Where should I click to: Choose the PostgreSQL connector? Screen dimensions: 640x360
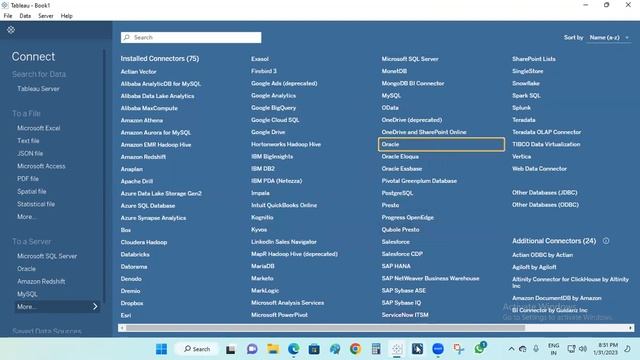tap(398, 193)
